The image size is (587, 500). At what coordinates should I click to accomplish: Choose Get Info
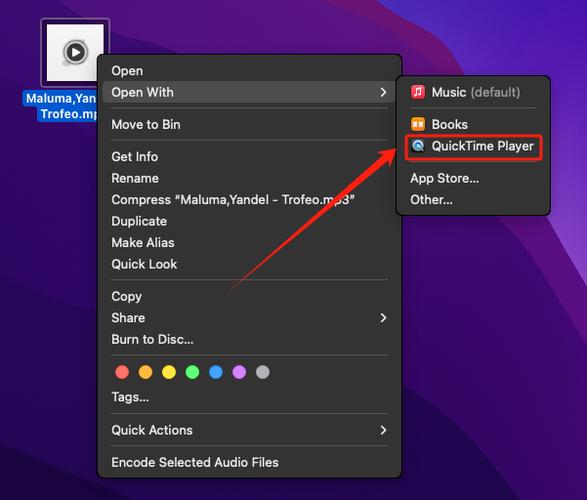point(249,157)
